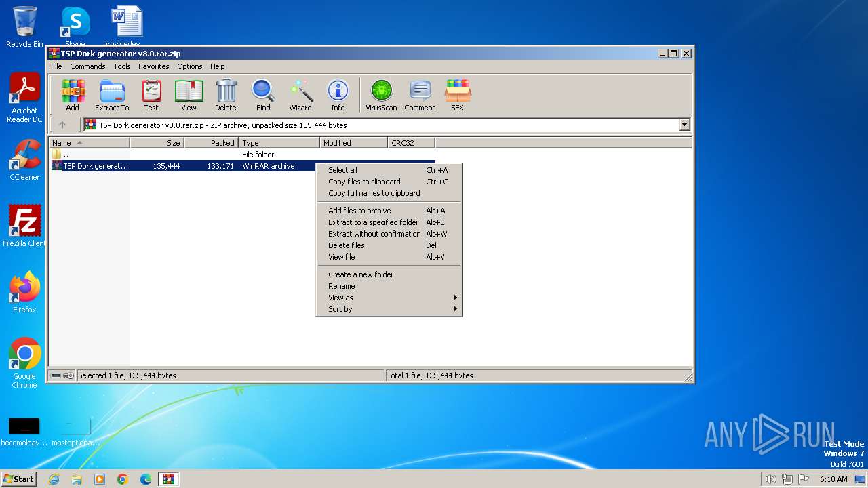Click the network tray icon
This screenshot has width=868, height=488.
(x=787, y=479)
